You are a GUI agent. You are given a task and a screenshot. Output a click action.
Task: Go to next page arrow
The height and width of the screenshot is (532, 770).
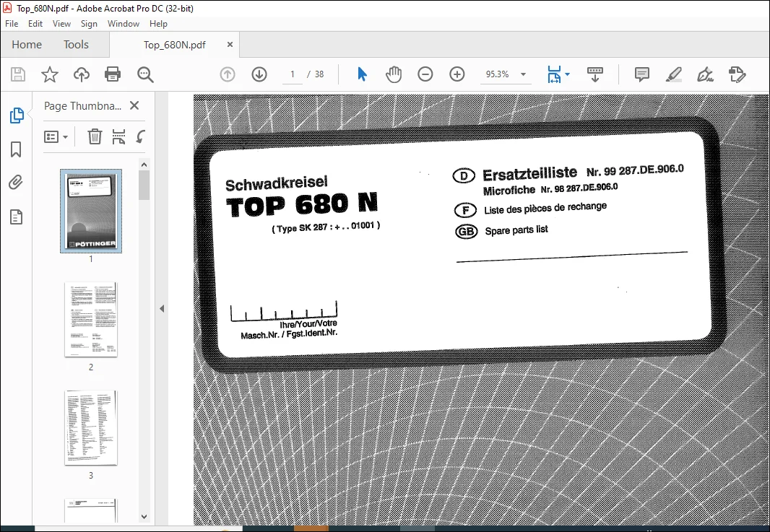(x=259, y=74)
